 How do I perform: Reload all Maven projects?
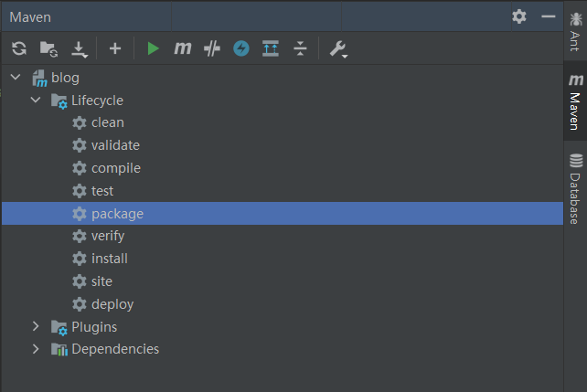[19, 48]
